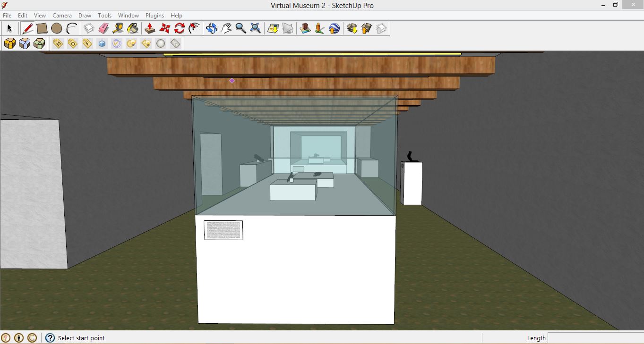Click the text label on display case
The width and height of the screenshot is (644, 344).
223,230
